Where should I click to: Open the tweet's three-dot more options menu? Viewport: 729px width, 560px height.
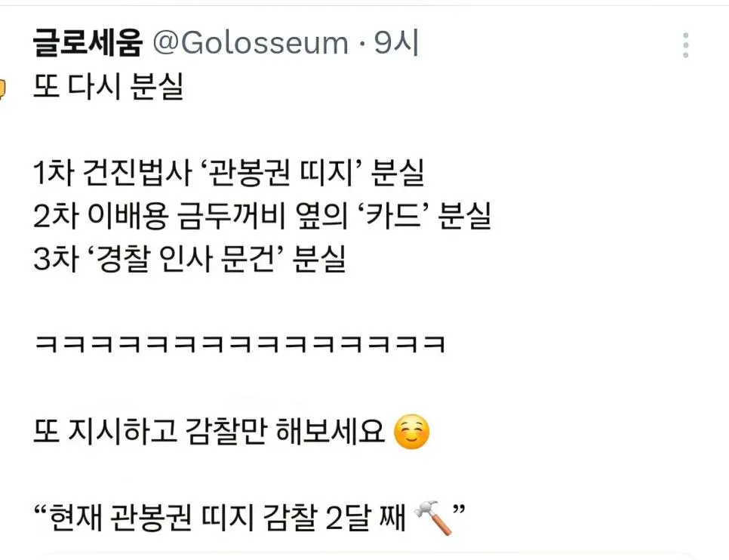(x=685, y=45)
